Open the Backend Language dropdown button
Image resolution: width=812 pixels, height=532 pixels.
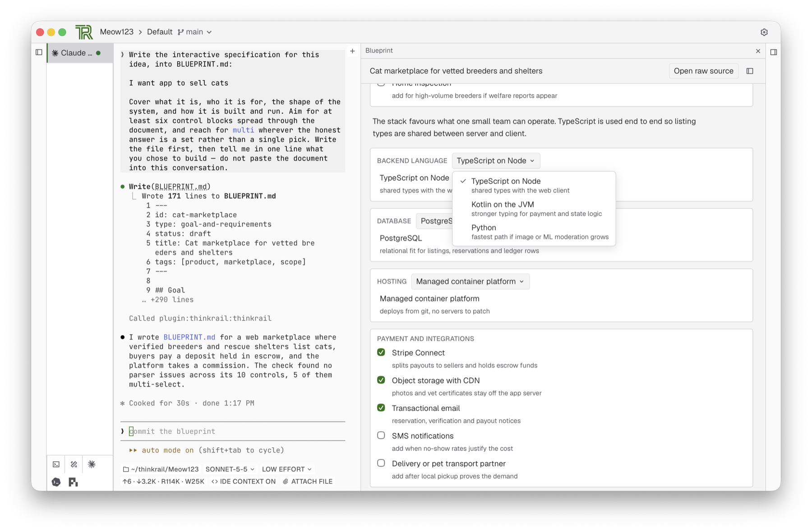coord(496,161)
